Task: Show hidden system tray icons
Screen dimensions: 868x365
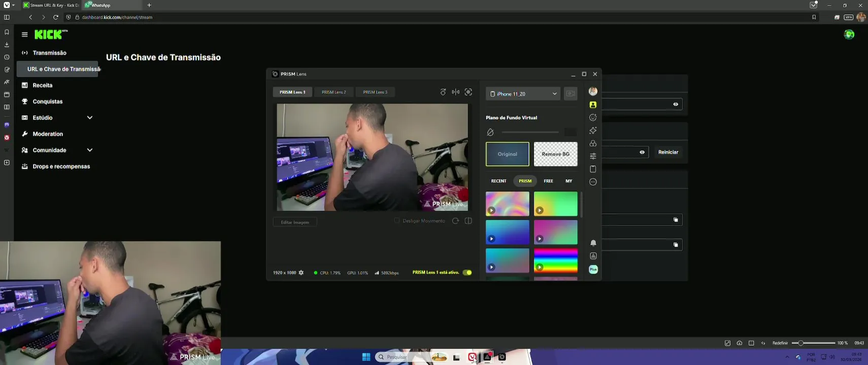Action: pyautogui.click(x=787, y=357)
